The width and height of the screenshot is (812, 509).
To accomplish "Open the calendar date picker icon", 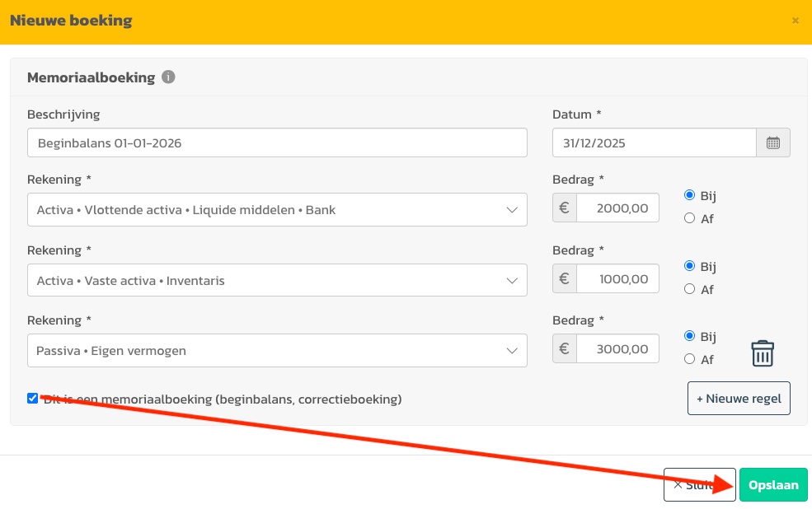I will (773, 142).
